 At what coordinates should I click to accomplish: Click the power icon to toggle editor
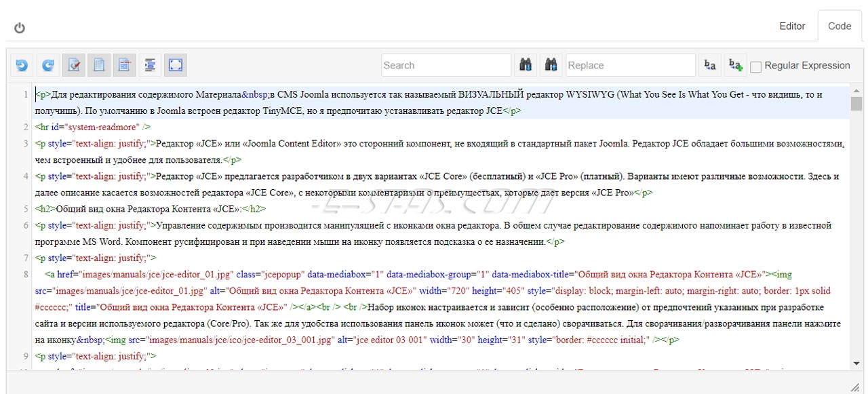(20, 28)
